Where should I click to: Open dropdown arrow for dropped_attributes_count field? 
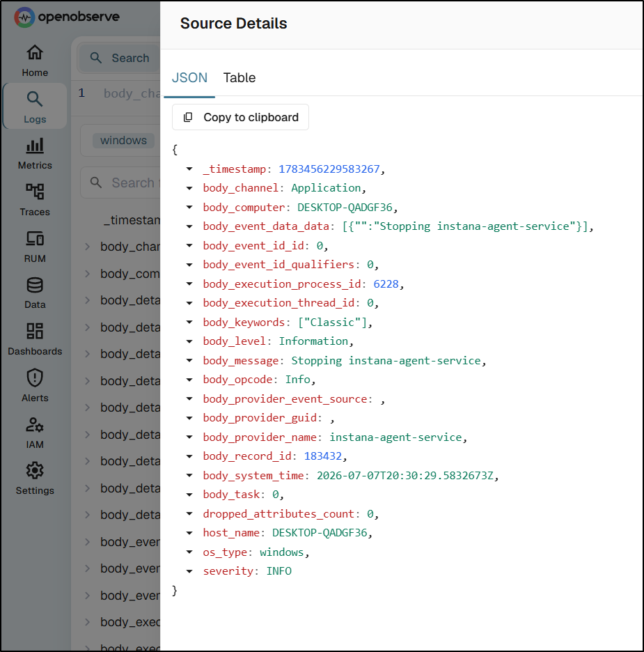189,514
